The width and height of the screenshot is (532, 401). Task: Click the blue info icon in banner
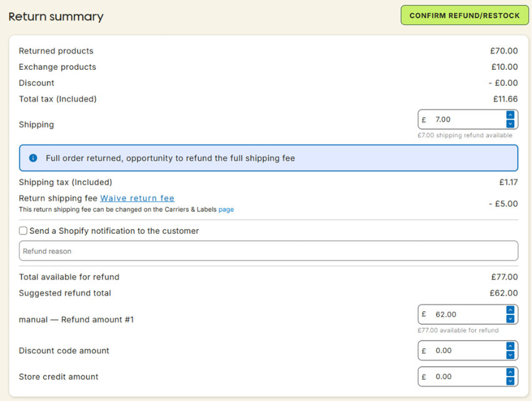click(x=34, y=158)
